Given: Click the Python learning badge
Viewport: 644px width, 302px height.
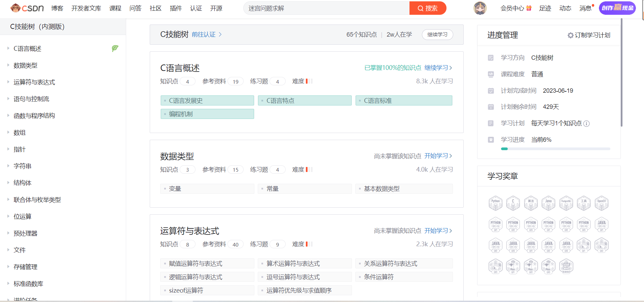Looking at the screenshot, I should [495, 203].
